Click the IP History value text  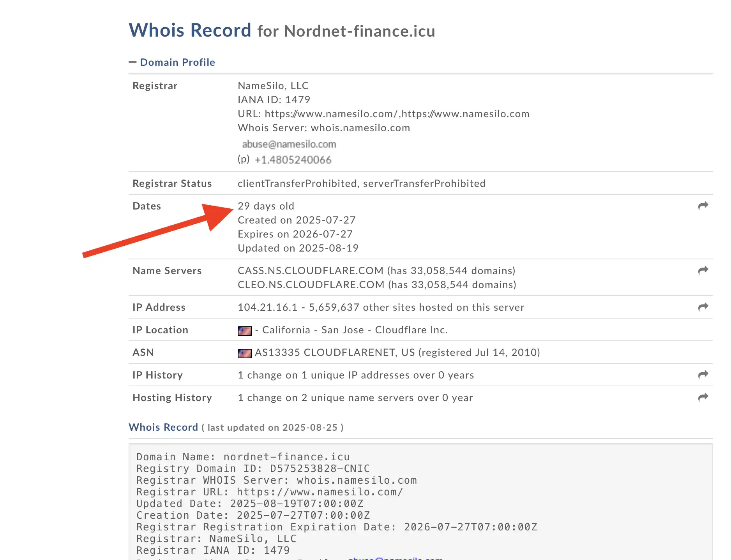pyautogui.click(x=356, y=375)
